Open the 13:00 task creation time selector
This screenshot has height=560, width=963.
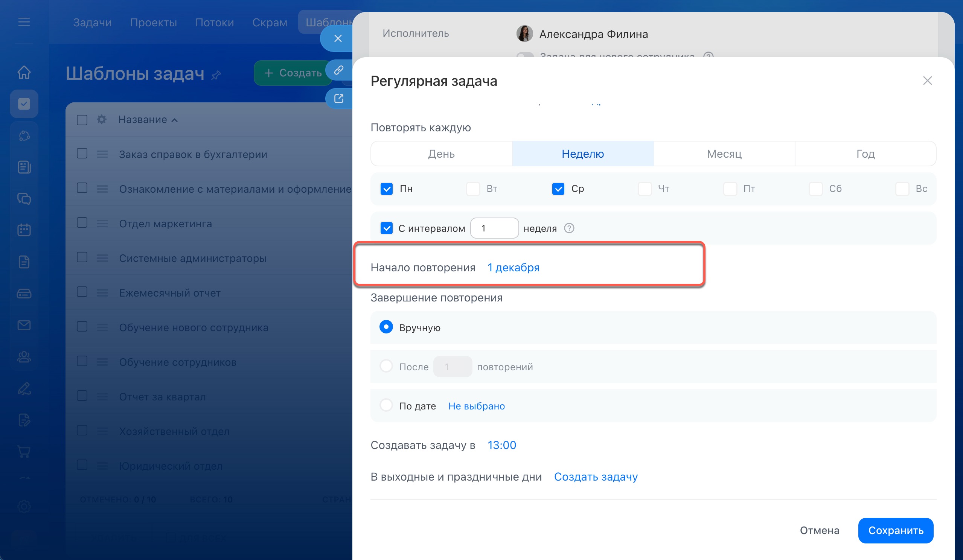pos(501,445)
